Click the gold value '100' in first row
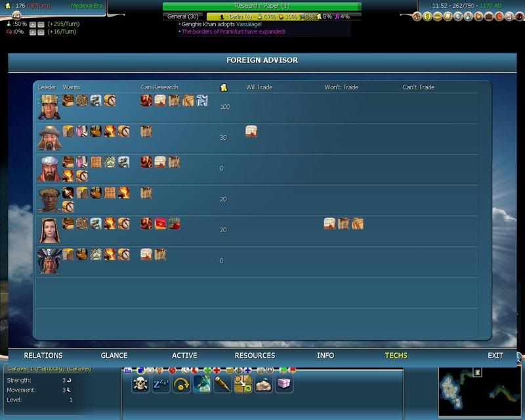The height and width of the screenshot is (420, 525). click(x=225, y=107)
